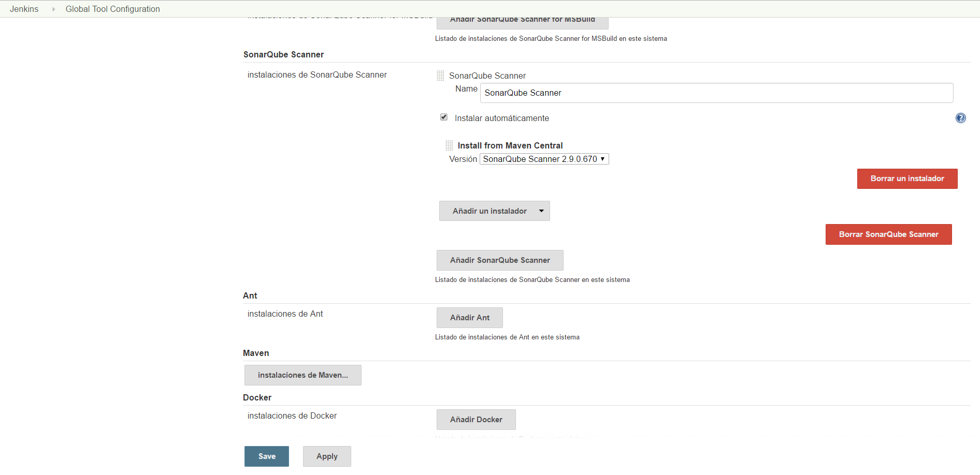The width and height of the screenshot is (980, 475).
Task: Open instalaciones de Maven button
Action: click(302, 375)
